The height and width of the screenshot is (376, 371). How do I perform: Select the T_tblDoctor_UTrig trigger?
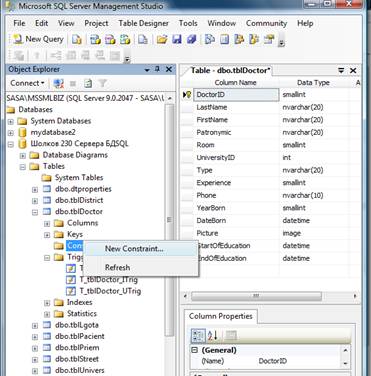(110, 291)
